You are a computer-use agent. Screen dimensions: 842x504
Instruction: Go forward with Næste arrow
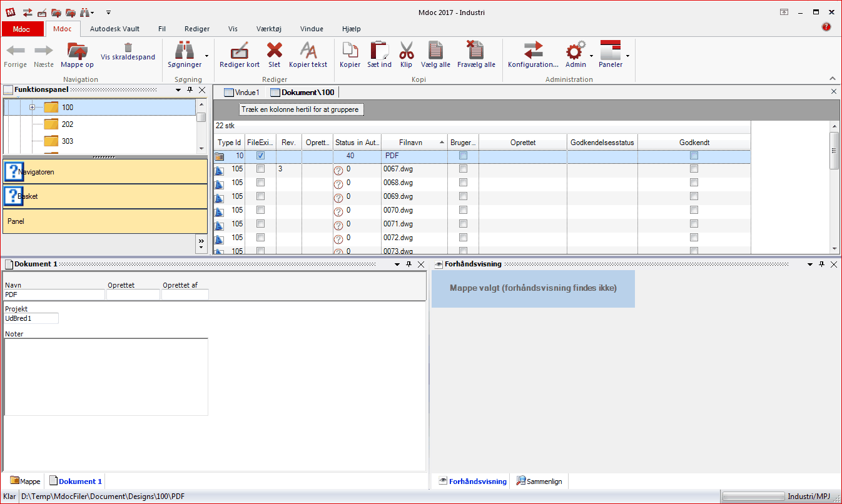click(x=44, y=51)
